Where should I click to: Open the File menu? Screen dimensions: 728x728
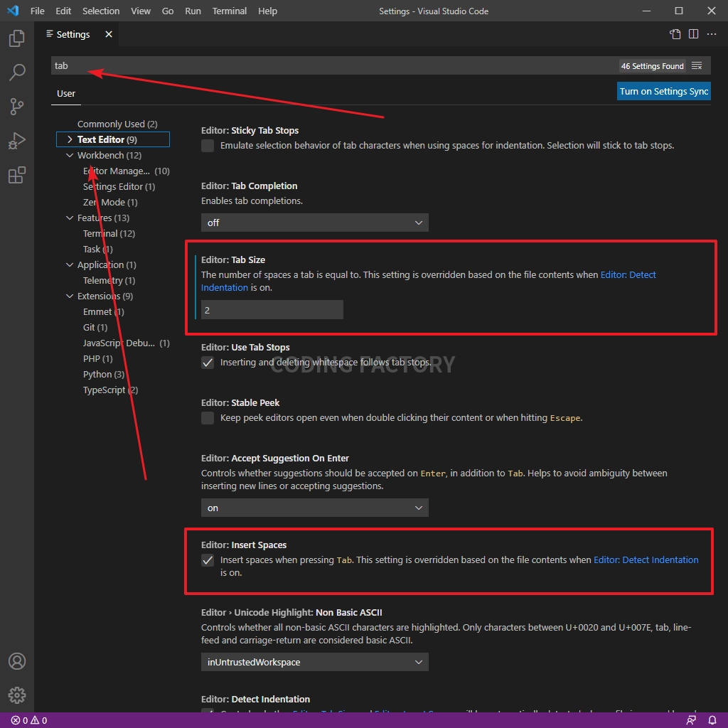click(37, 11)
